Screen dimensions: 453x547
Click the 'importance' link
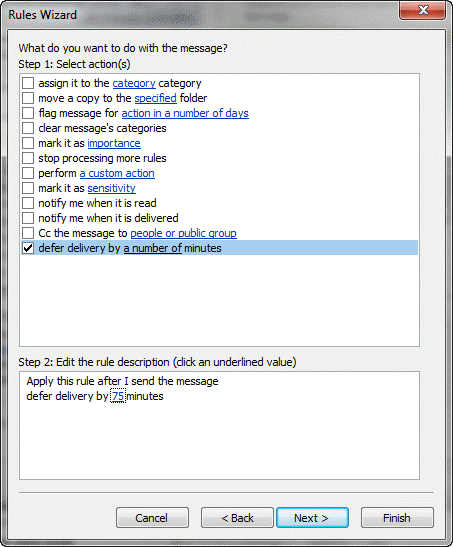click(x=114, y=143)
